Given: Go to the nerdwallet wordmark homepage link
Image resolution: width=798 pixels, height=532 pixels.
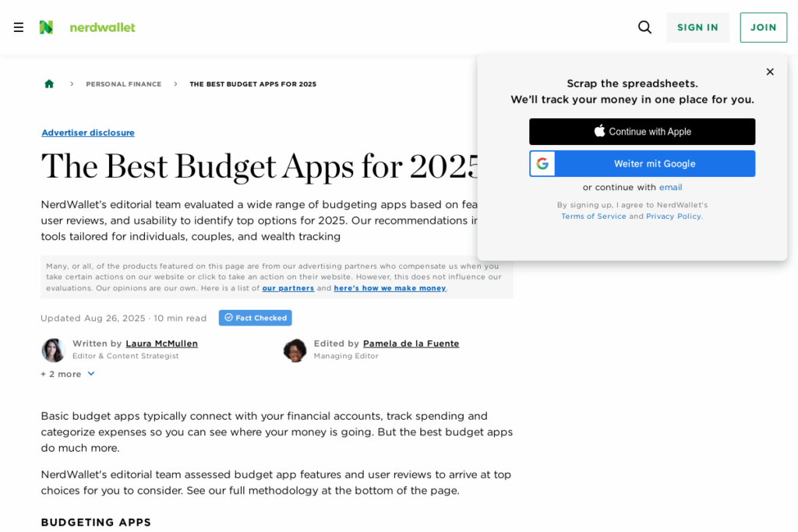Looking at the screenshot, I should click(x=102, y=27).
